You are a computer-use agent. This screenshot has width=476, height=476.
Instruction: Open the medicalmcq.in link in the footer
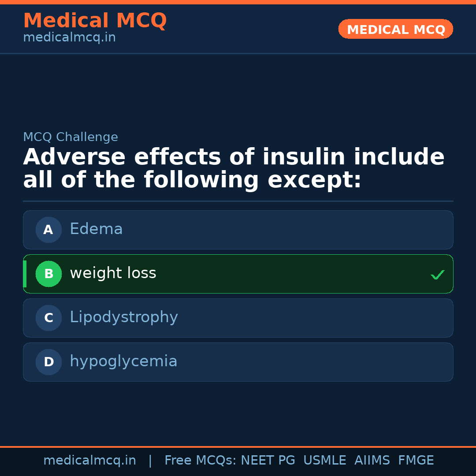(x=89, y=461)
